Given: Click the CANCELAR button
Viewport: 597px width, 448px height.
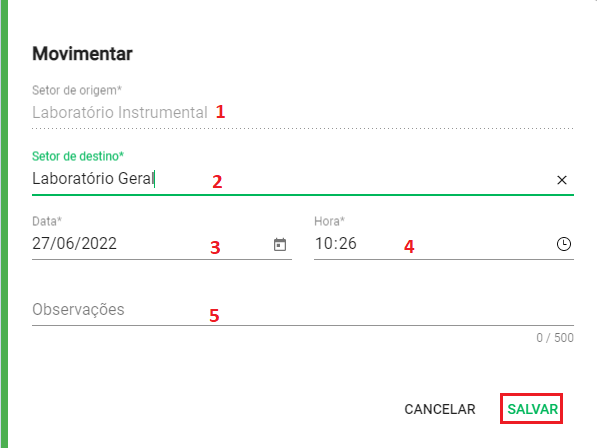Looking at the screenshot, I should 440,409.
